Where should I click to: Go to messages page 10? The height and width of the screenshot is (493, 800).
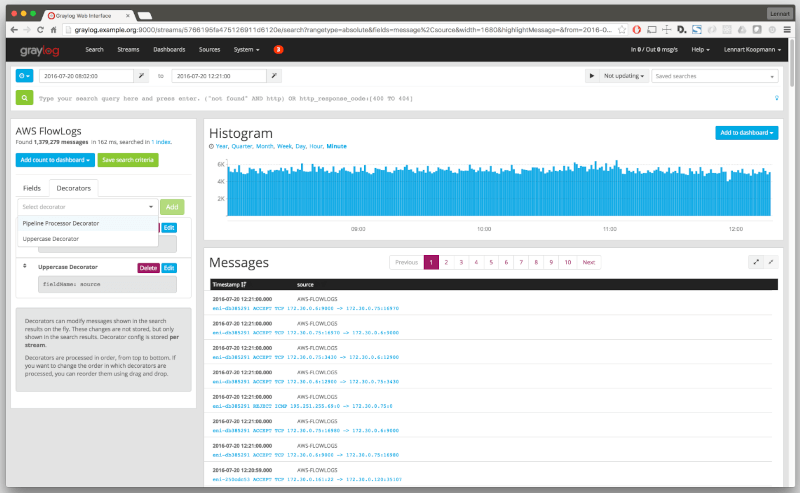(567, 262)
